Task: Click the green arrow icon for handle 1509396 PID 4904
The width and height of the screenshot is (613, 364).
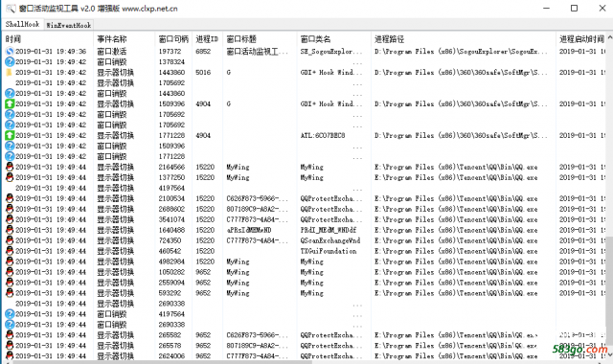Action: pos(10,104)
